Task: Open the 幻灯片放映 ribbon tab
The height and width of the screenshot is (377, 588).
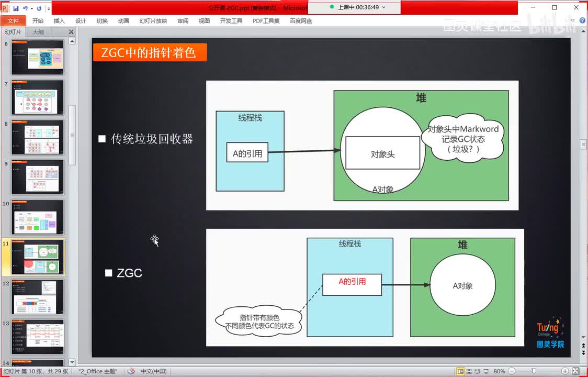Action: tap(153, 21)
